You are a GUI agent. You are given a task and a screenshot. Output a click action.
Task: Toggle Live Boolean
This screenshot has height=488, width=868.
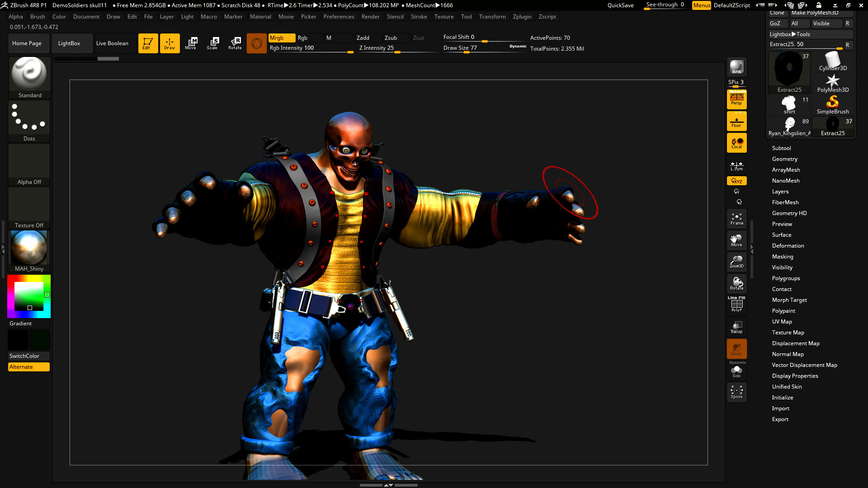[x=115, y=43]
